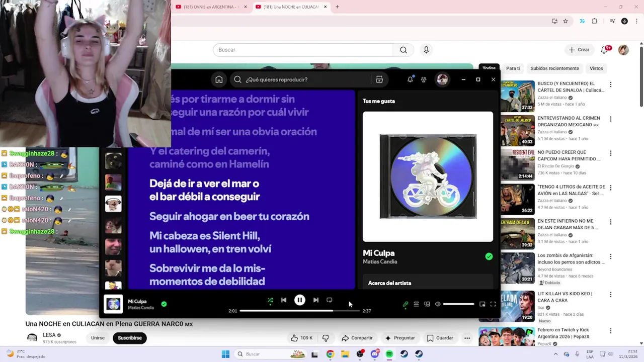Open the YouTube Crear menu
Image resolution: width=644 pixels, height=362 pixels.
[x=579, y=50]
